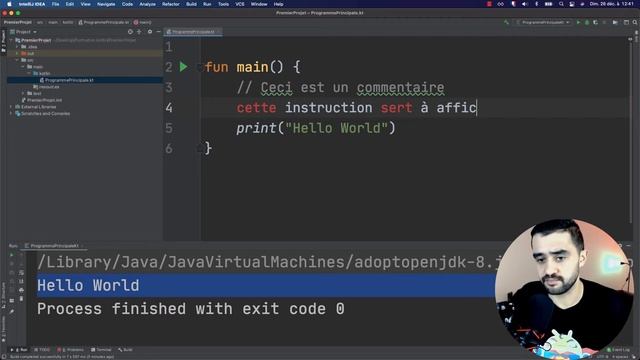This screenshot has height=360, width=640.
Task: Collapse the PremierProjet root node
Action: pos(11,40)
